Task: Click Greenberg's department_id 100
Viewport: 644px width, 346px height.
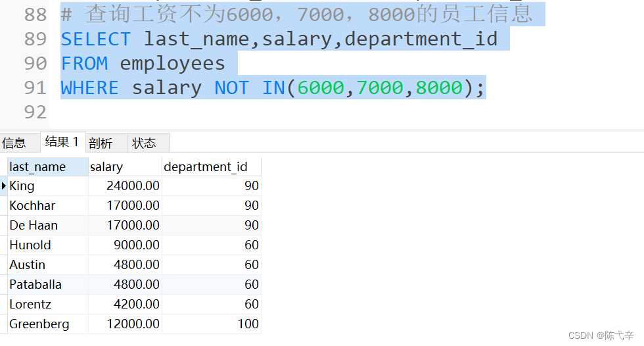Action: pyautogui.click(x=212, y=324)
